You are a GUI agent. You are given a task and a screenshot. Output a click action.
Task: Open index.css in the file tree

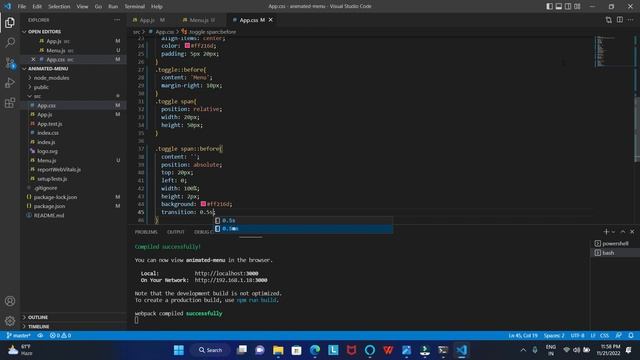(x=48, y=133)
